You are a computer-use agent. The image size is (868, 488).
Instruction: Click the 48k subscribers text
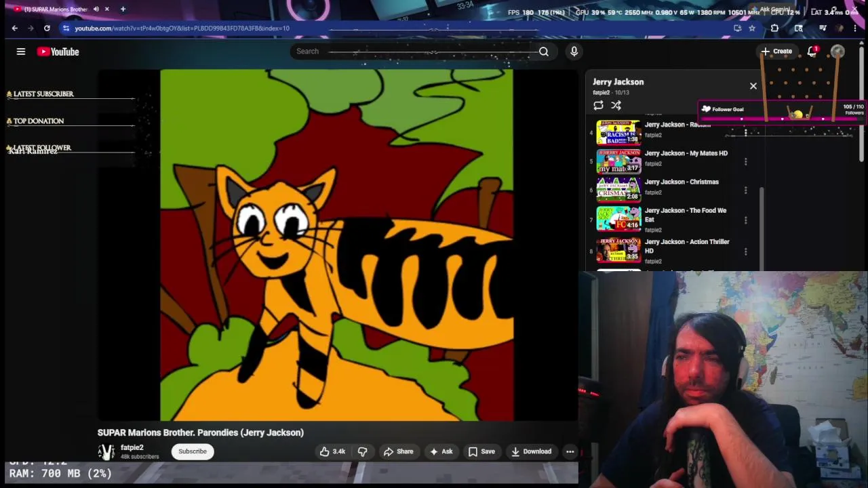point(140,457)
